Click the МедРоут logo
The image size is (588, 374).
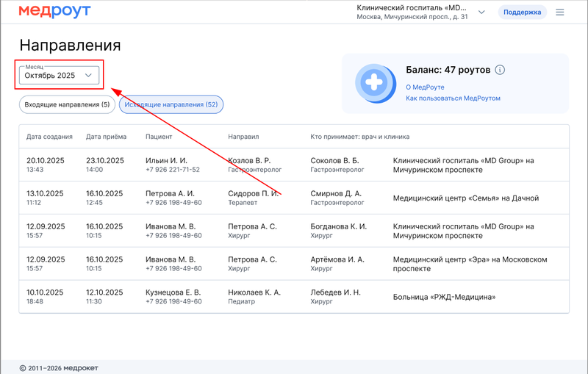click(x=55, y=12)
